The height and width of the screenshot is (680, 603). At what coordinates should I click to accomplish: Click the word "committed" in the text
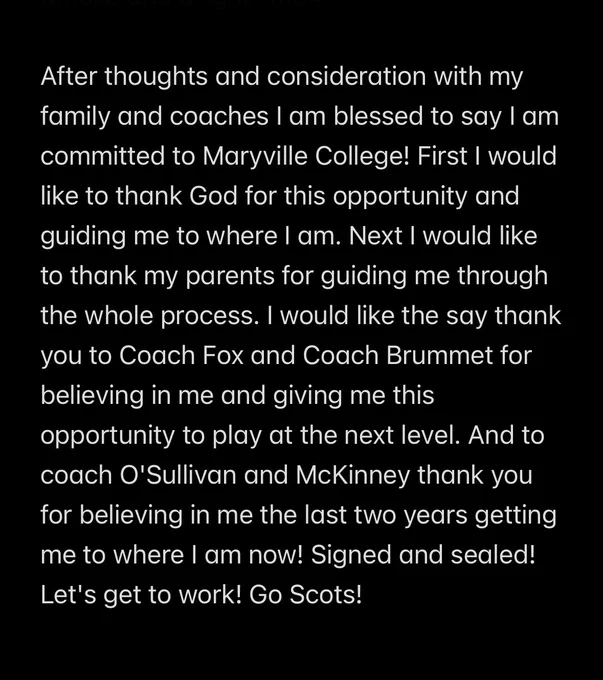[103, 157]
